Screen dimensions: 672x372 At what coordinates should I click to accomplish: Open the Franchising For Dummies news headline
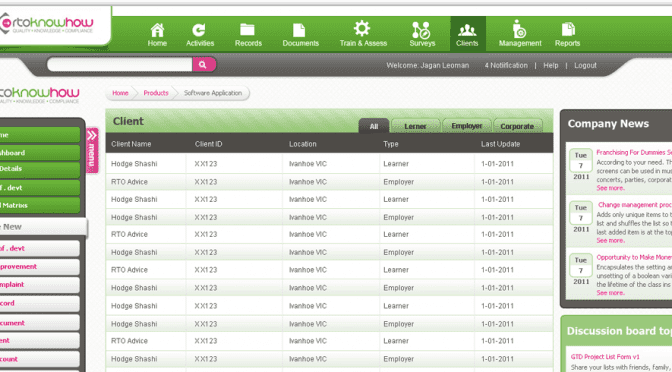click(x=634, y=152)
